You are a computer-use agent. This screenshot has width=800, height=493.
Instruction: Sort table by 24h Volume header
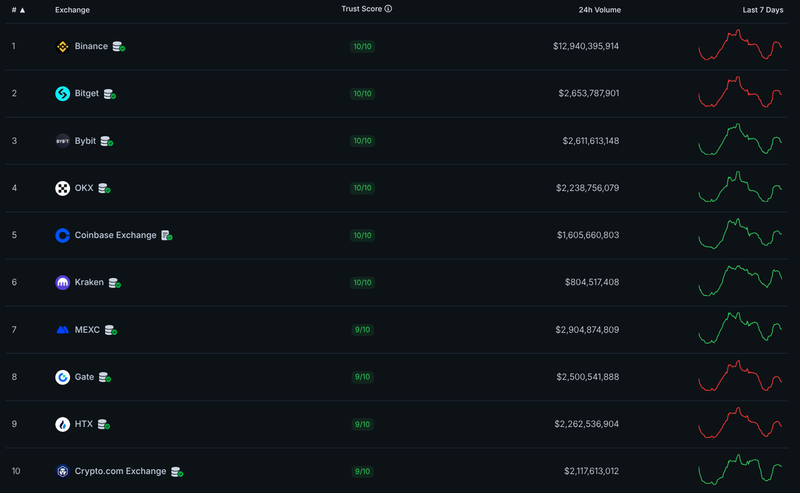[599, 10]
